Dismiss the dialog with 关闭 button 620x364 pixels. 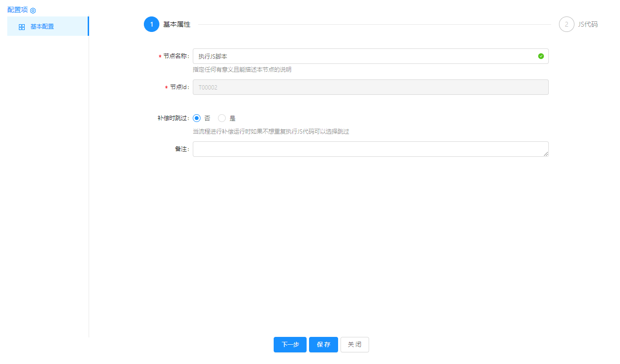point(355,345)
